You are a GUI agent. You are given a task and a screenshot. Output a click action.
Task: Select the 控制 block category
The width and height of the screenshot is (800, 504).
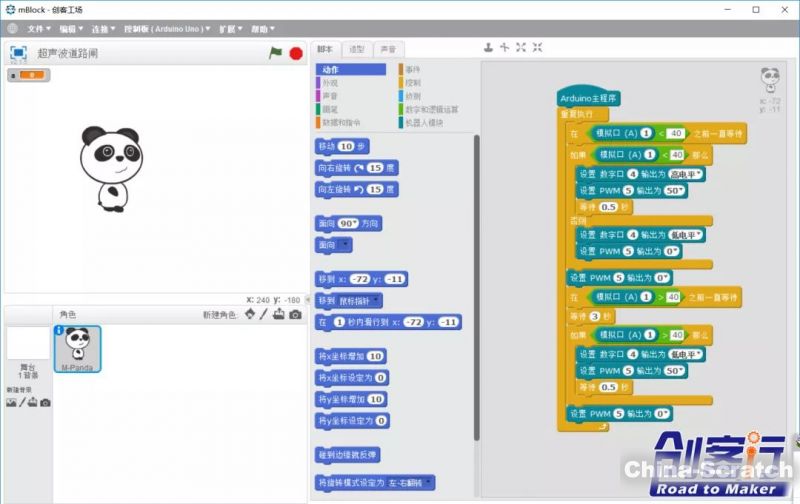click(413, 83)
